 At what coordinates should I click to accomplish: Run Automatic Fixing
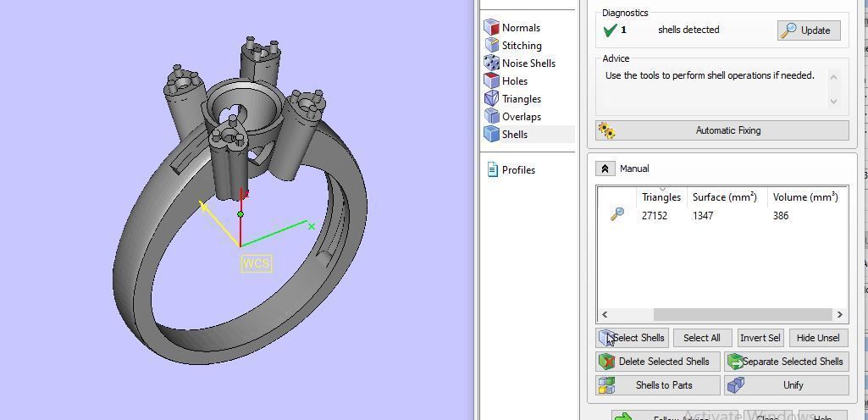pyautogui.click(x=721, y=130)
